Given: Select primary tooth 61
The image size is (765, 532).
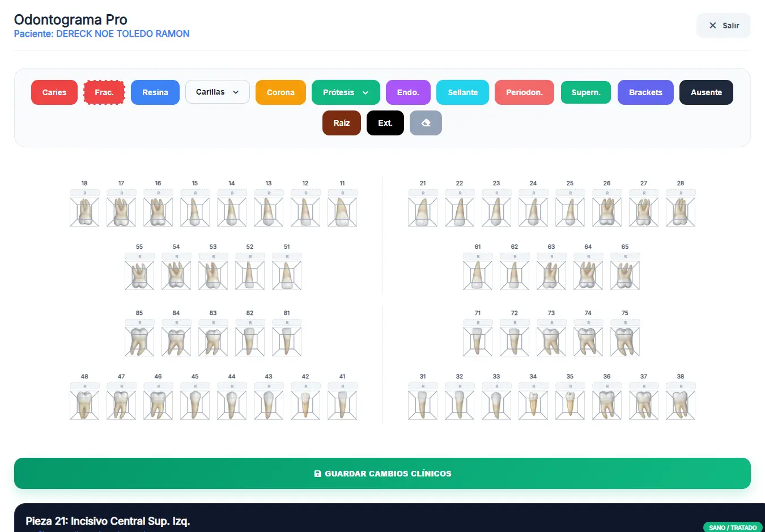Looking at the screenshot, I should coord(478,275).
